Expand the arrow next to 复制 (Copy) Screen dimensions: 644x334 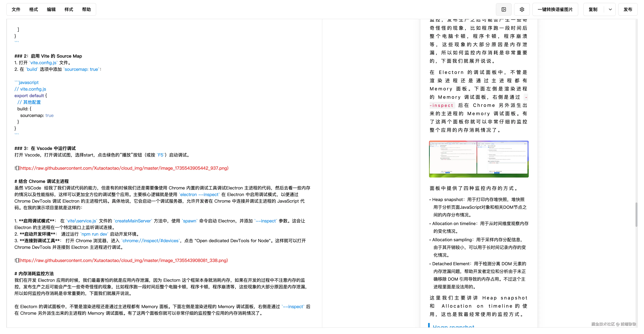click(610, 9)
